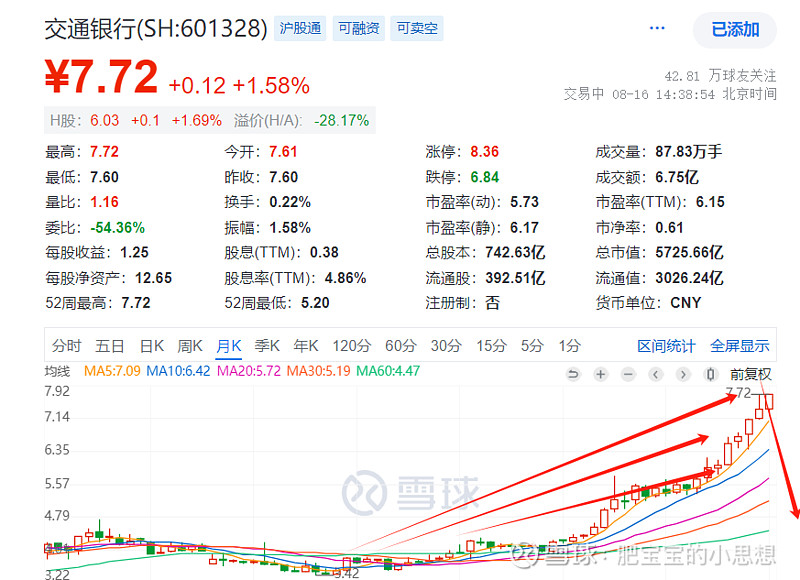800x580 pixels.
Task: Open the three-dot more options menu
Action: pos(657,28)
